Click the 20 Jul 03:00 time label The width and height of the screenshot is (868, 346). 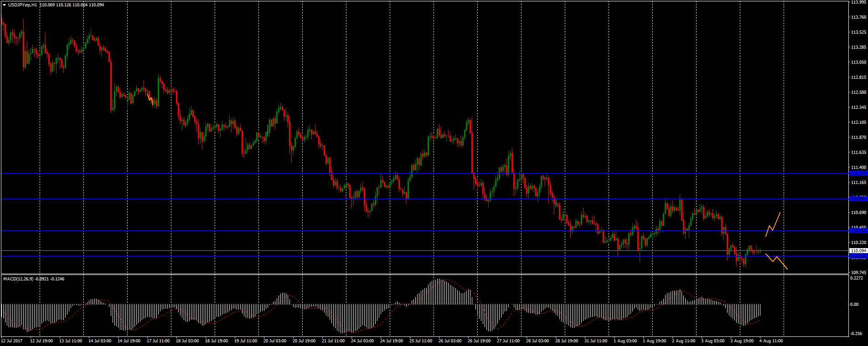coord(275,341)
